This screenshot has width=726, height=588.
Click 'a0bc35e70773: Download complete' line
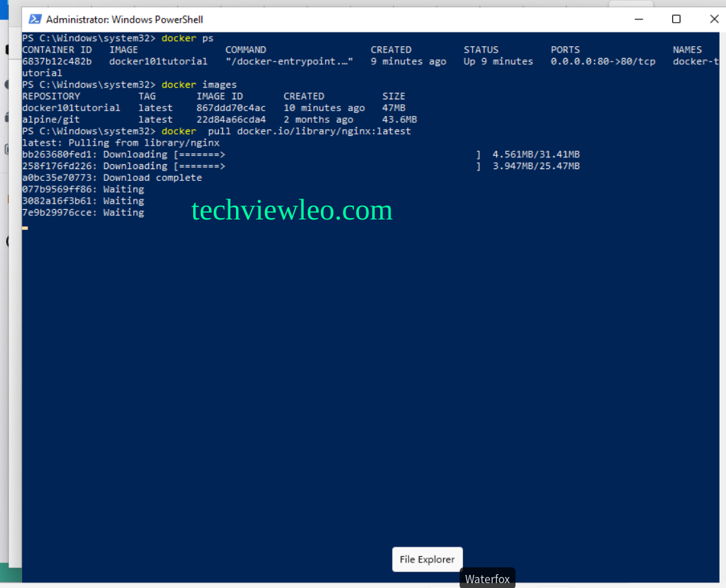112,178
